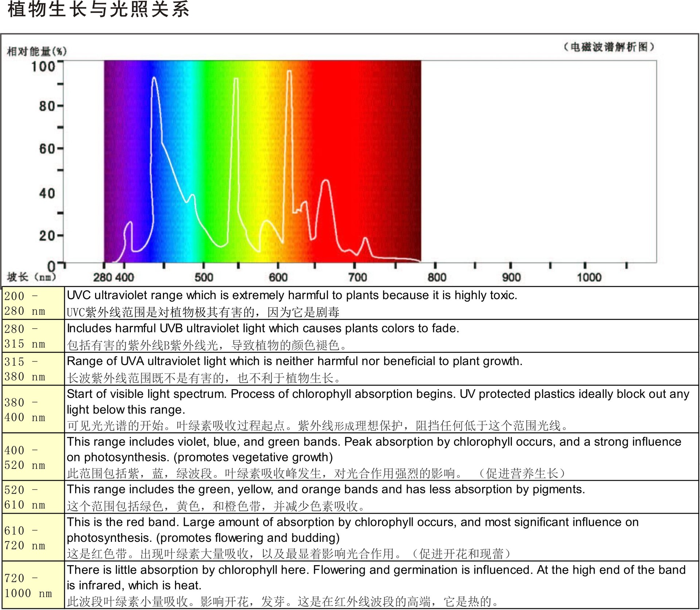The image size is (700, 610).
Task: Select the 720 - 1000 nm range cell
Action: coord(33,585)
